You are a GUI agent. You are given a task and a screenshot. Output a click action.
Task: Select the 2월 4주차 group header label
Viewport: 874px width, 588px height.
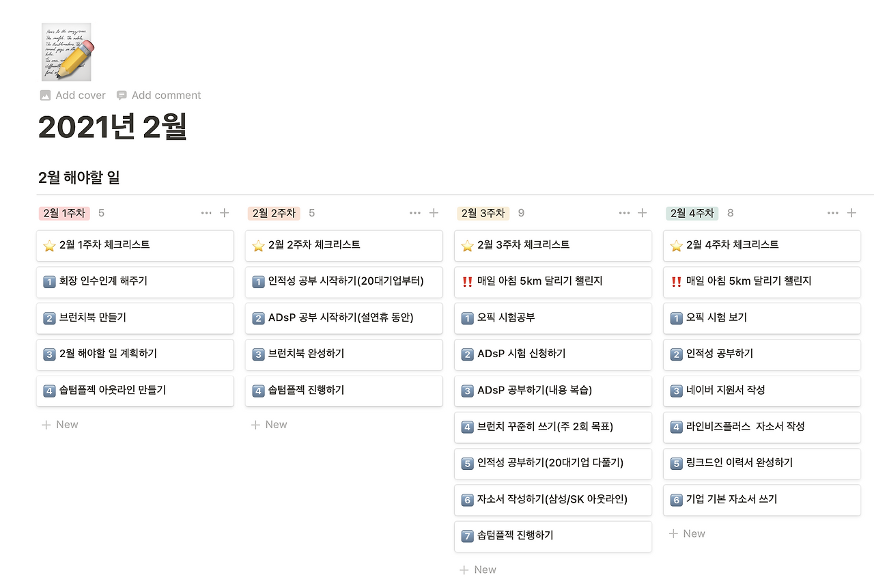tap(692, 212)
